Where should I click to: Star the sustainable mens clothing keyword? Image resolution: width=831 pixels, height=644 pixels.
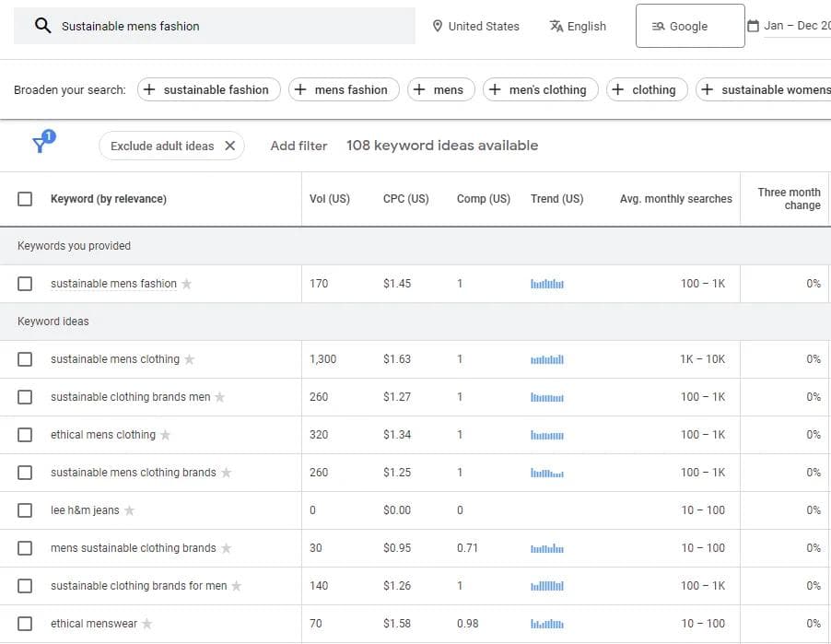(190, 359)
